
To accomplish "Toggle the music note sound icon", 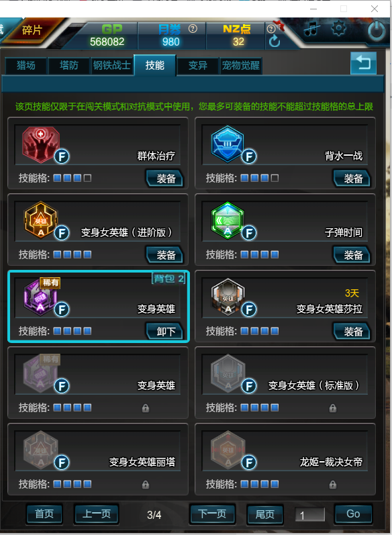I will pyautogui.click(x=311, y=29).
